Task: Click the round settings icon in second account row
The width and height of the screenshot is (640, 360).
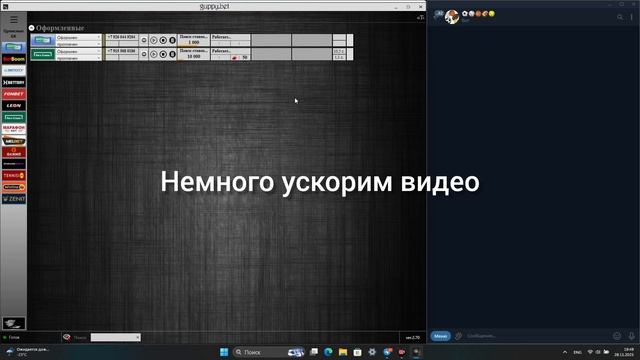Action: tap(144, 54)
